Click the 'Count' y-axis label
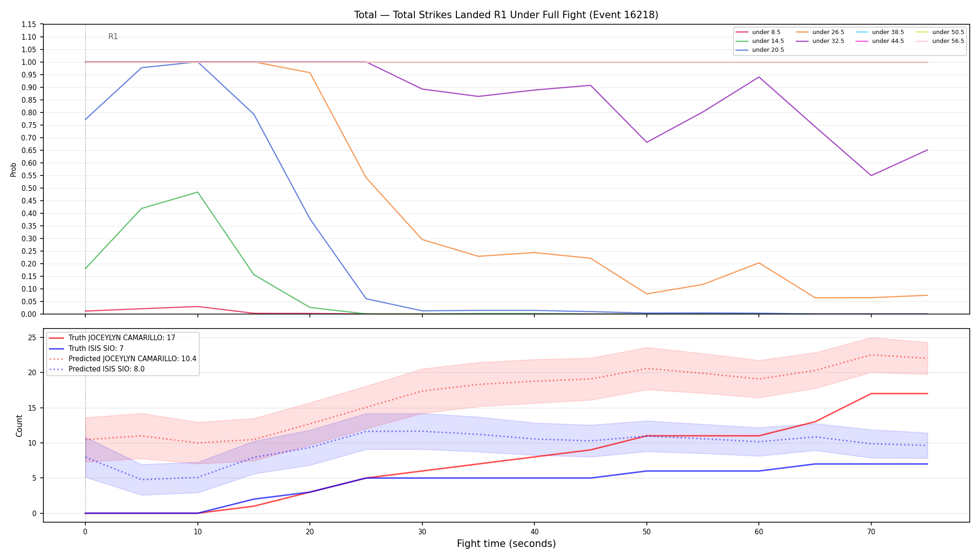The image size is (980, 560). pyautogui.click(x=19, y=426)
